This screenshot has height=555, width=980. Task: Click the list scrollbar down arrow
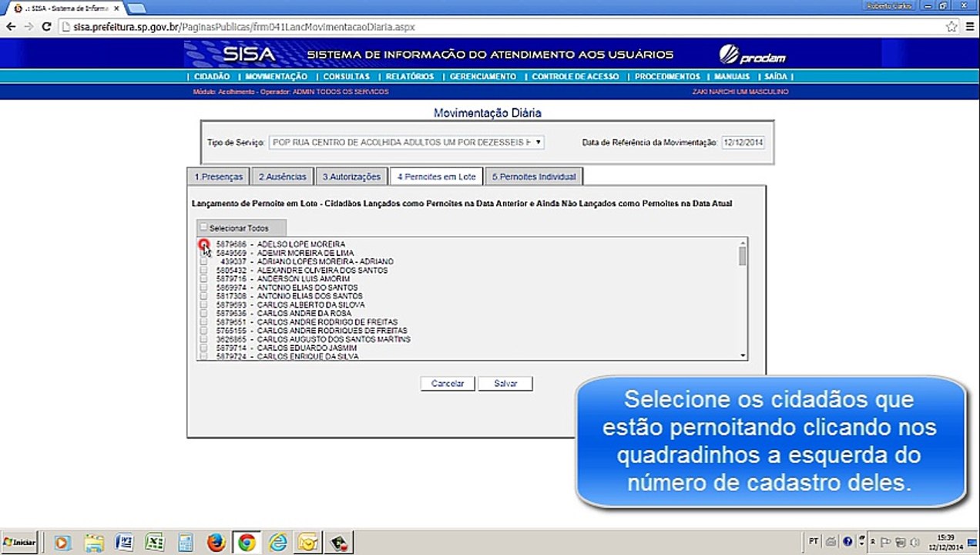click(743, 355)
